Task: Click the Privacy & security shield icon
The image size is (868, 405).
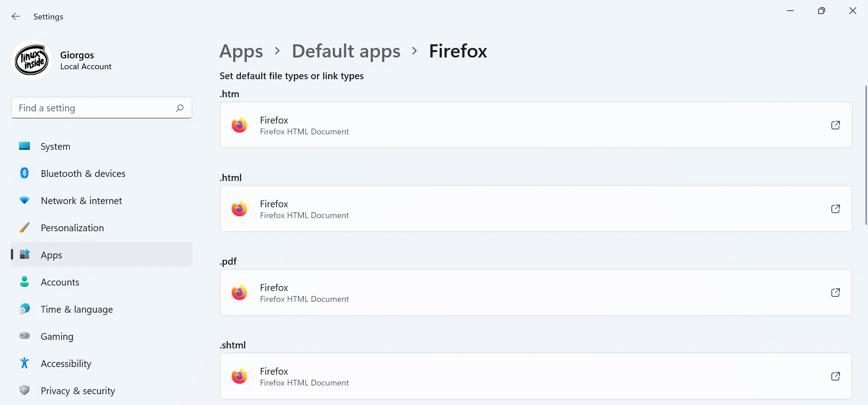Action: coord(24,390)
